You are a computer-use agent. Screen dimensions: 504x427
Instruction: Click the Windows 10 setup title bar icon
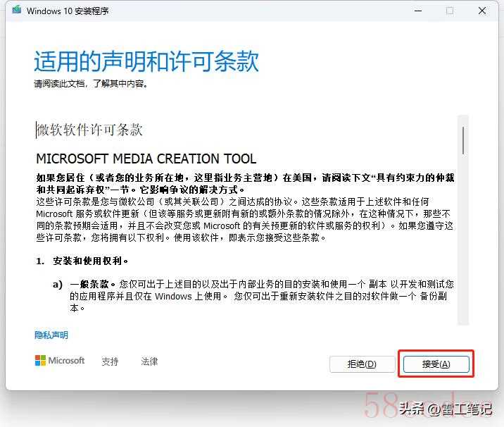point(15,11)
